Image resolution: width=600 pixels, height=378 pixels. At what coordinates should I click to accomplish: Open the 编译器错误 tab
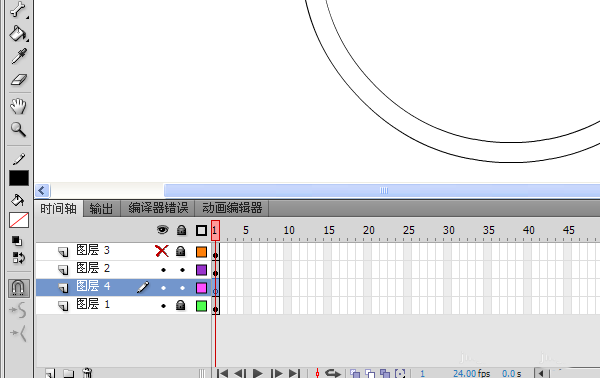158,208
